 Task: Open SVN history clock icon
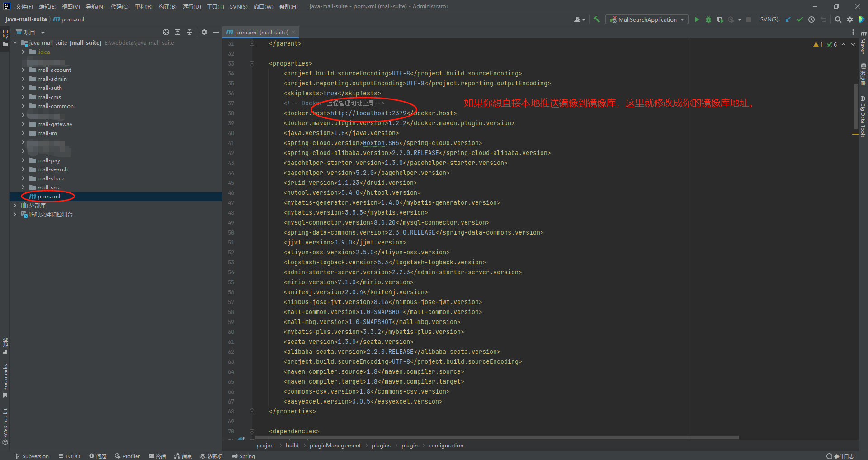[811, 19]
